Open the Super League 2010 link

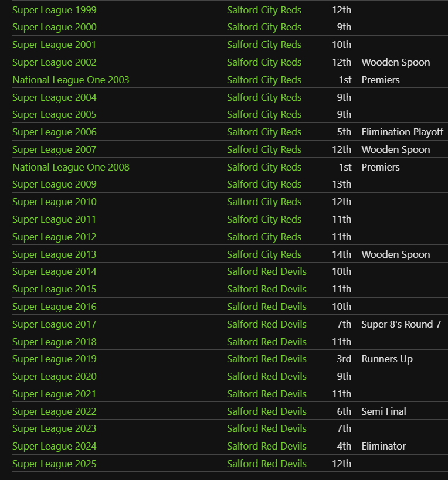point(54,202)
